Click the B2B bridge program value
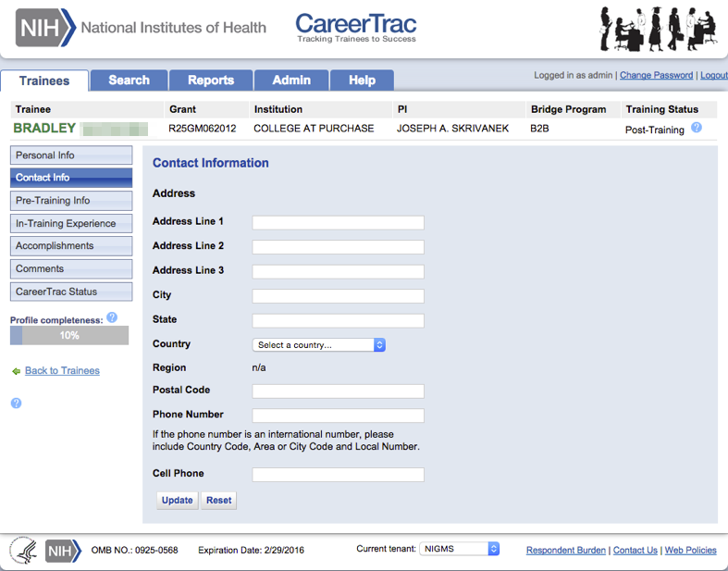728x571 pixels. (539, 129)
